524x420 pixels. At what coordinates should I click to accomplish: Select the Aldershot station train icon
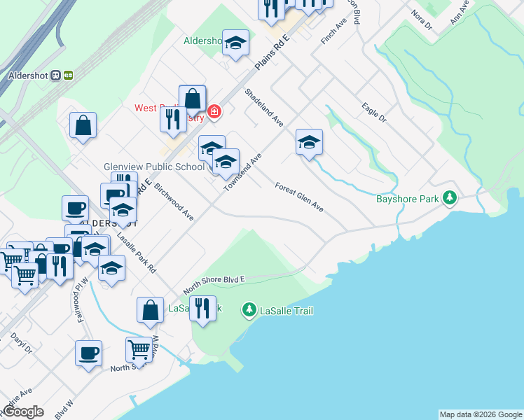point(55,76)
